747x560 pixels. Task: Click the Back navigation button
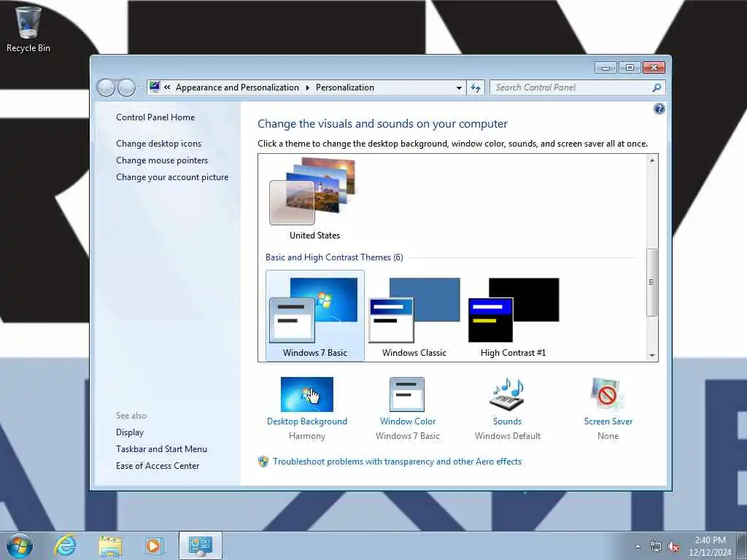click(x=106, y=87)
